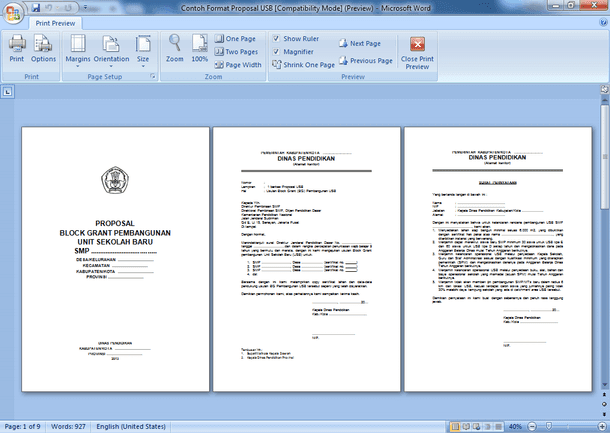Viewport: 610px width, 433px height.
Task: Switch to Web Layout view
Action: pyautogui.click(x=477, y=427)
